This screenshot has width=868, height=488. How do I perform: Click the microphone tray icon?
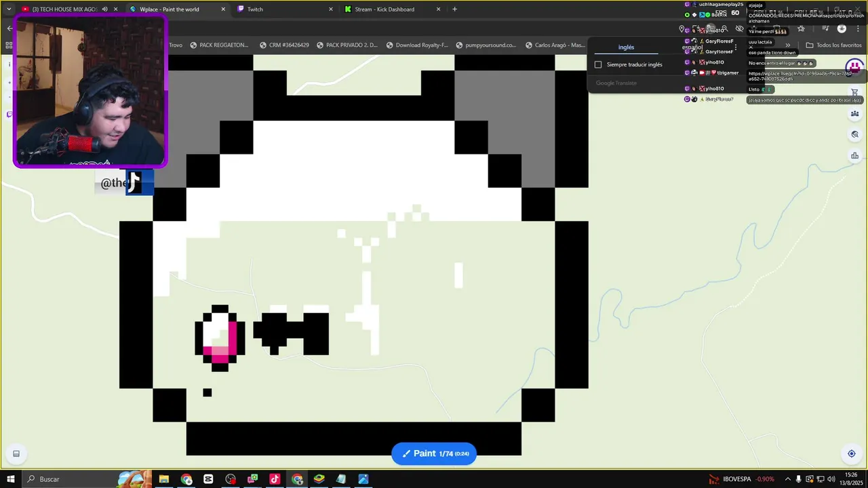tap(799, 479)
